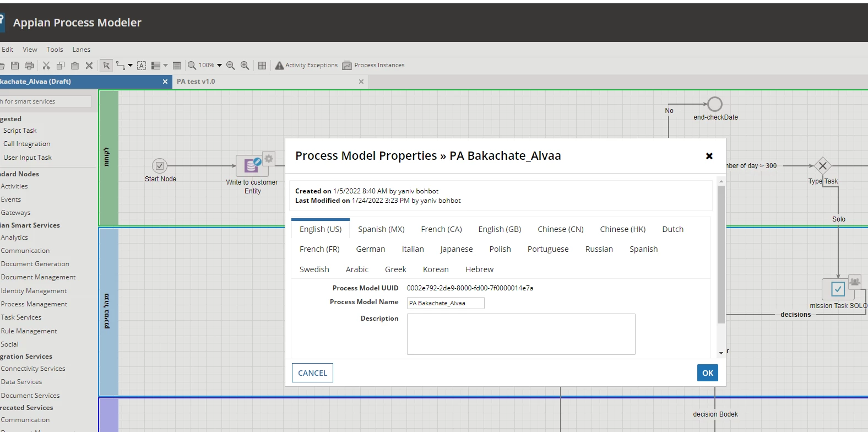
Task: Select the Spanish (MX) language tab
Action: pyautogui.click(x=381, y=229)
